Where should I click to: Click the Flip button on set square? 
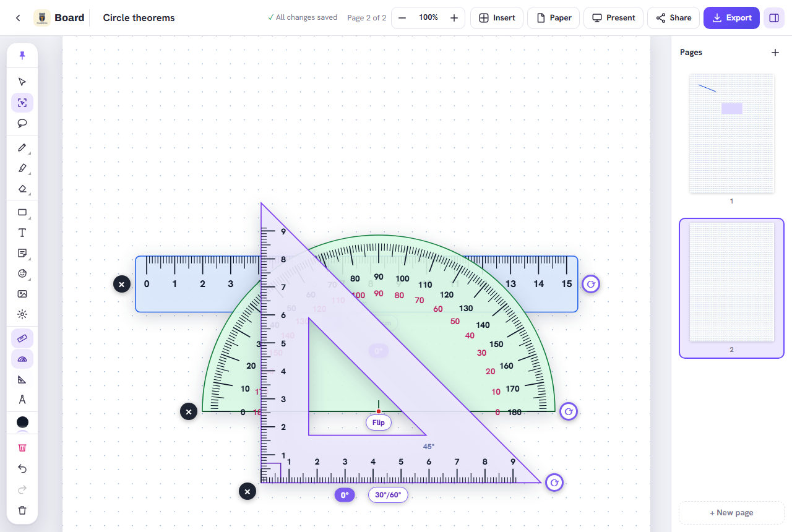(379, 423)
